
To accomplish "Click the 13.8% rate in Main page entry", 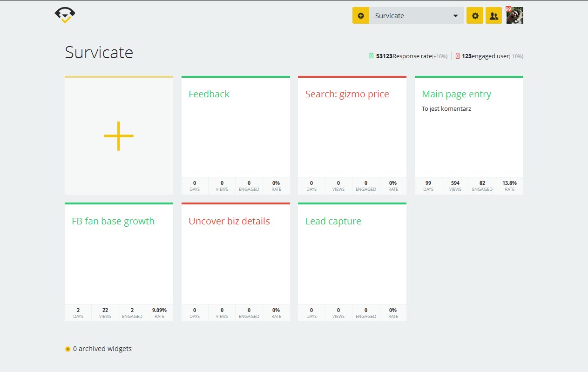I will [510, 186].
